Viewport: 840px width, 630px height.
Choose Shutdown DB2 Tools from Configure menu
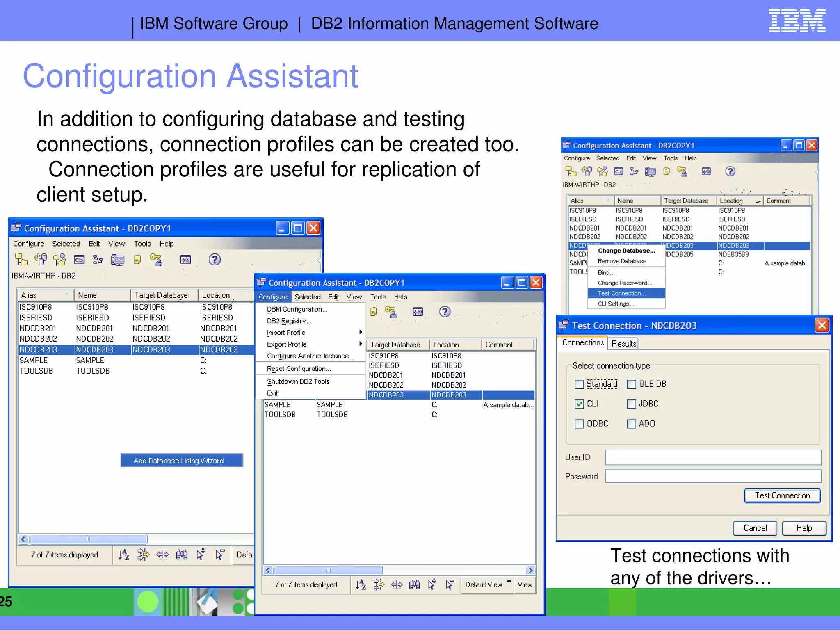310,381
